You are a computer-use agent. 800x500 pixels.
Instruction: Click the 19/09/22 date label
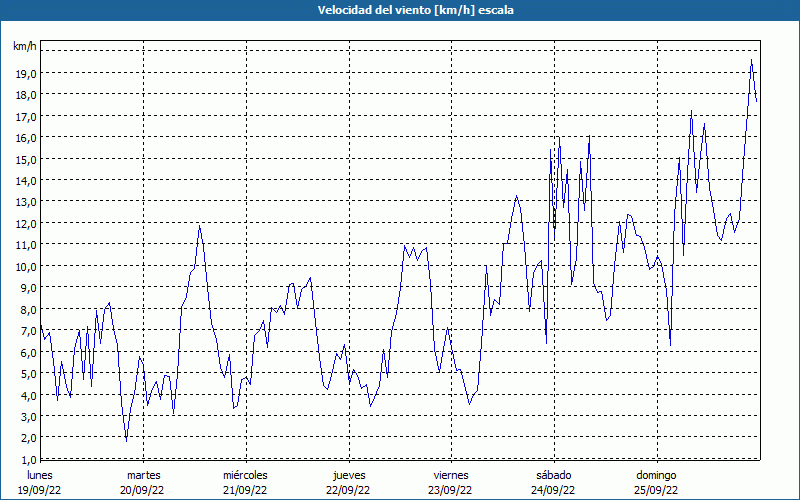click(40, 490)
